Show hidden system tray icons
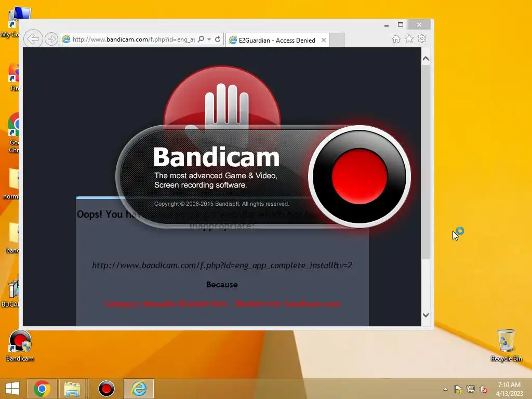 pos(445,389)
